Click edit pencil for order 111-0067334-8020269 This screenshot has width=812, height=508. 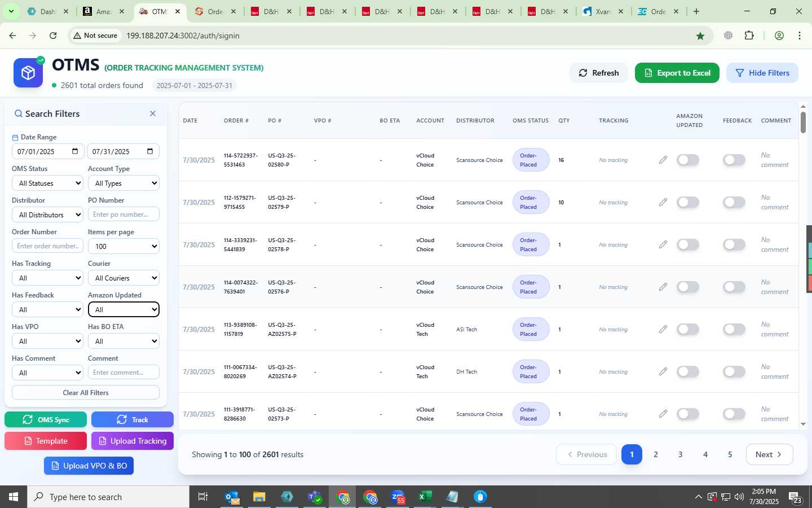coord(663,371)
